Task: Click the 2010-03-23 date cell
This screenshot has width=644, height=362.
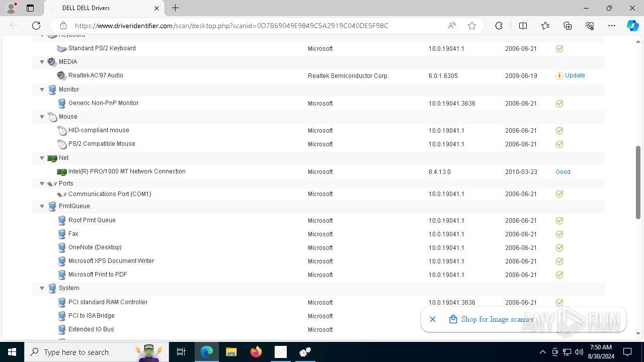Action: [x=521, y=172]
